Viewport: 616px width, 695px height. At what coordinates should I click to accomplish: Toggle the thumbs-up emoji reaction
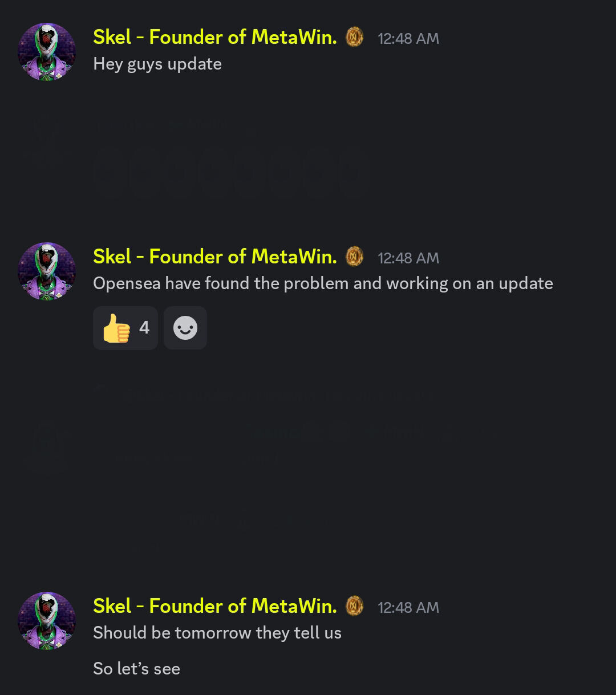pyautogui.click(x=125, y=328)
